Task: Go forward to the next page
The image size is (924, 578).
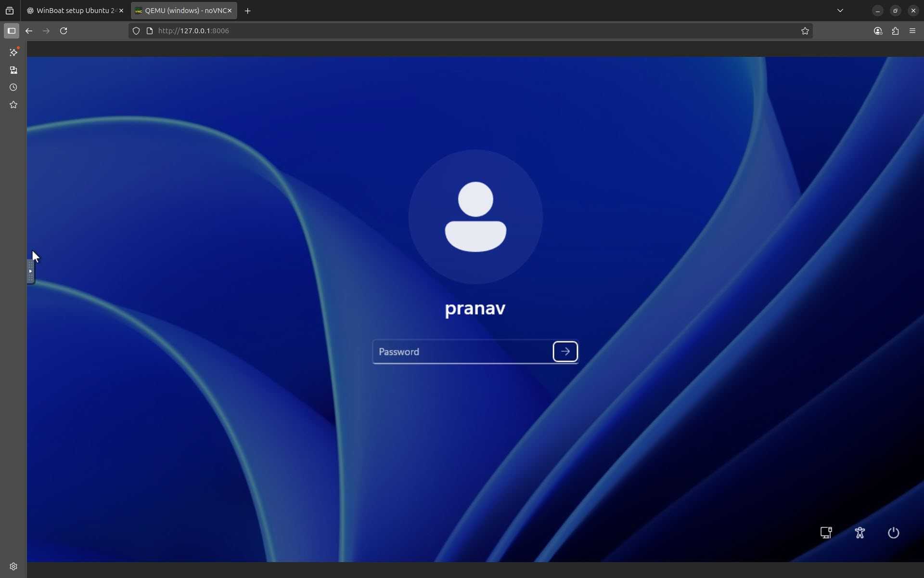Action: (x=46, y=31)
